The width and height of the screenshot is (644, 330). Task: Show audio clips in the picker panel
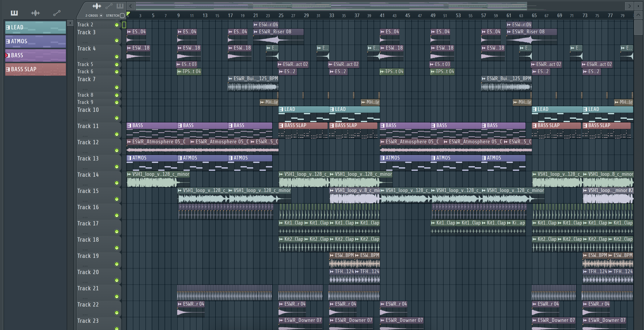(36, 13)
